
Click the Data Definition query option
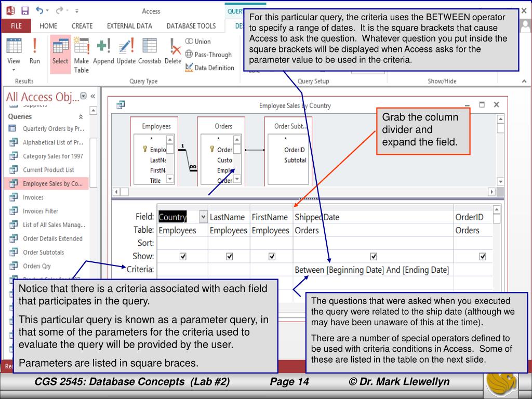(x=210, y=68)
